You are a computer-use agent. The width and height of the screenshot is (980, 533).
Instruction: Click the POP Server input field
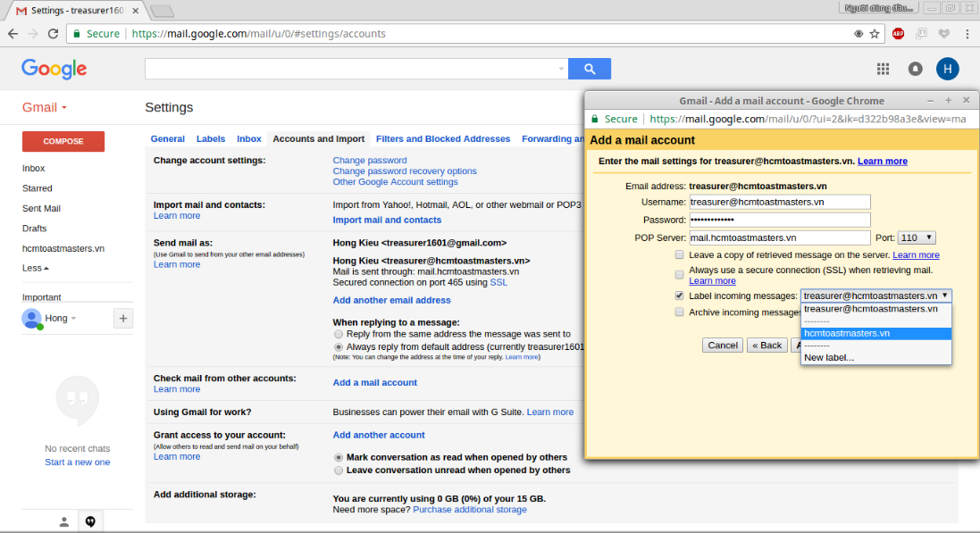pyautogui.click(x=779, y=237)
